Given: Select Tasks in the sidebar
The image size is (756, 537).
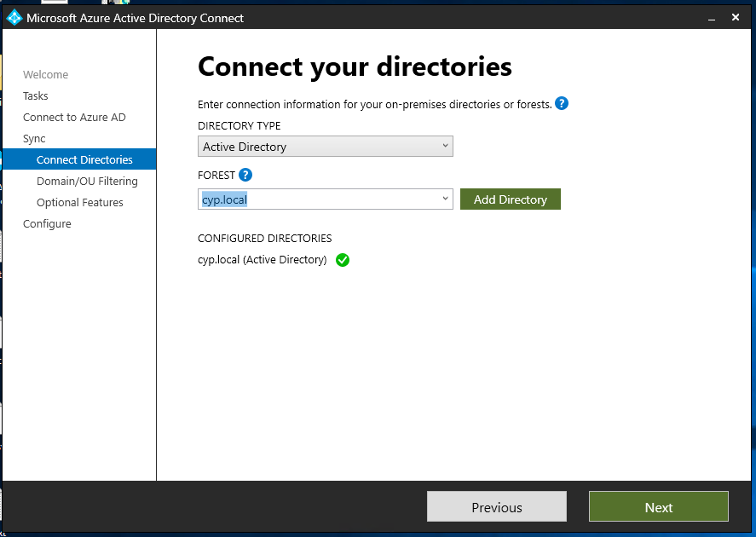Looking at the screenshot, I should (x=36, y=96).
